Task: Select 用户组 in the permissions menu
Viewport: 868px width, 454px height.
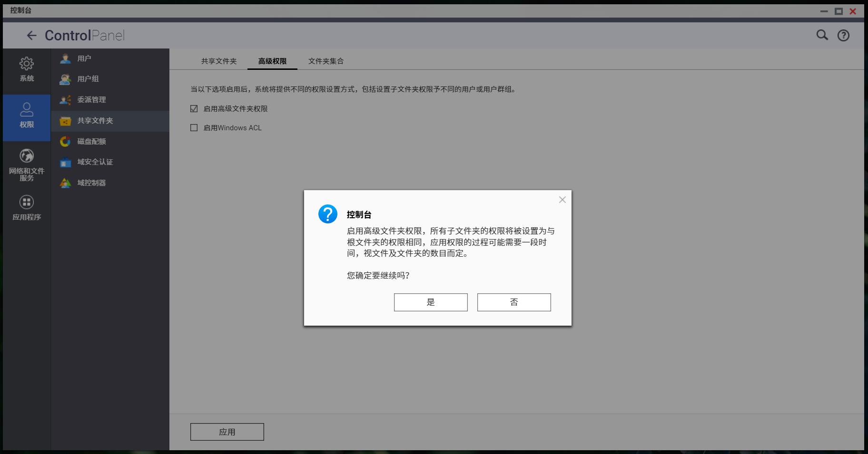Action: (88, 79)
